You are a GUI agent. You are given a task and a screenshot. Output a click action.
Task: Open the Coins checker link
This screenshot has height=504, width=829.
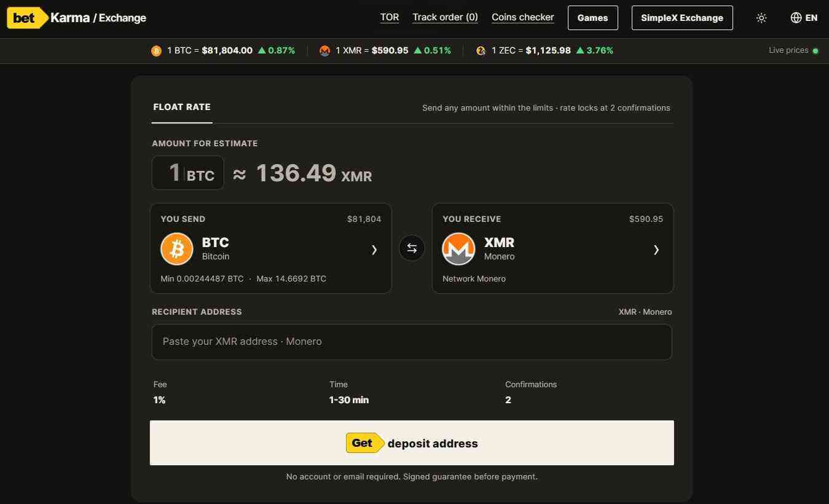[523, 17]
